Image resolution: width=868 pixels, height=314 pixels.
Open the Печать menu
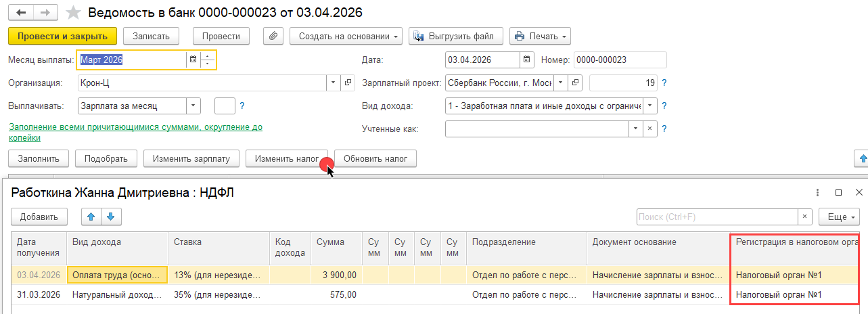(x=540, y=36)
